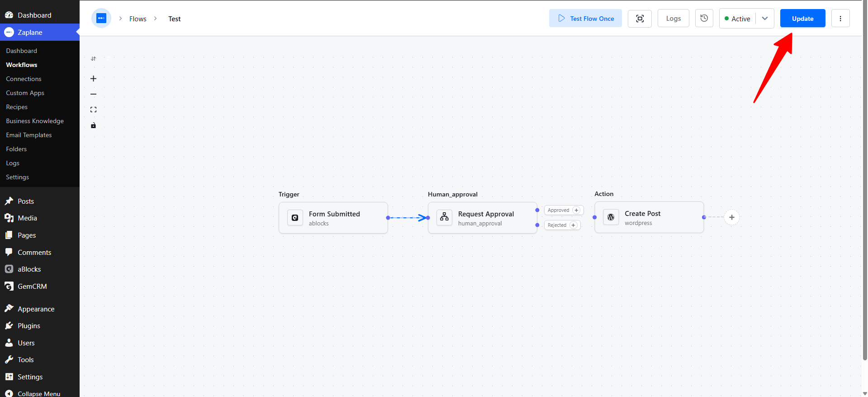
Task: Toggle the canvas lock icon
Action: pos(94,125)
